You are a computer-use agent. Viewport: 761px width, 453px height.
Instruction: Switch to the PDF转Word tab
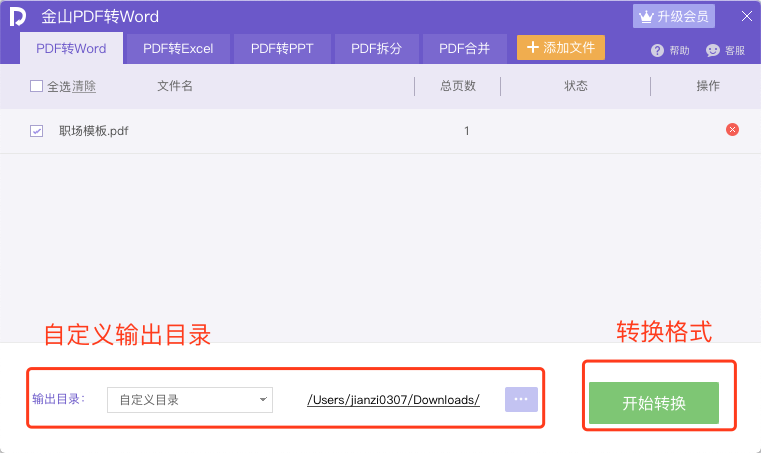[x=71, y=49]
